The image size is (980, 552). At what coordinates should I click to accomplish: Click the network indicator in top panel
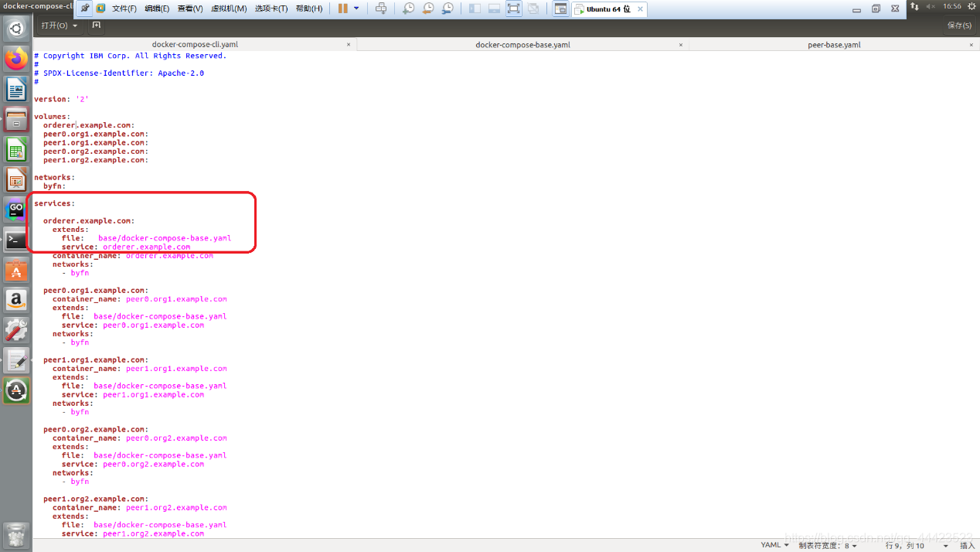(x=914, y=6)
